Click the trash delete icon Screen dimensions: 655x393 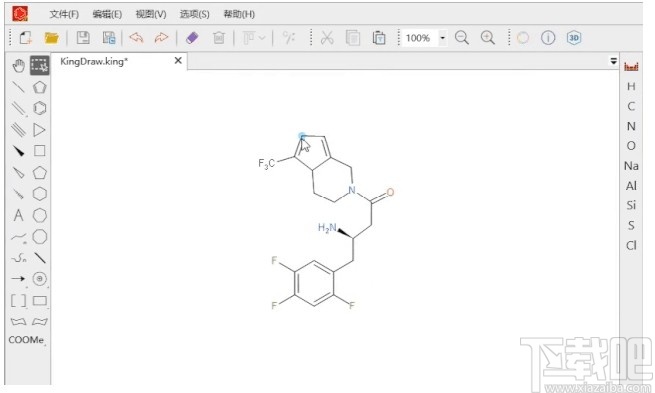[x=219, y=38]
